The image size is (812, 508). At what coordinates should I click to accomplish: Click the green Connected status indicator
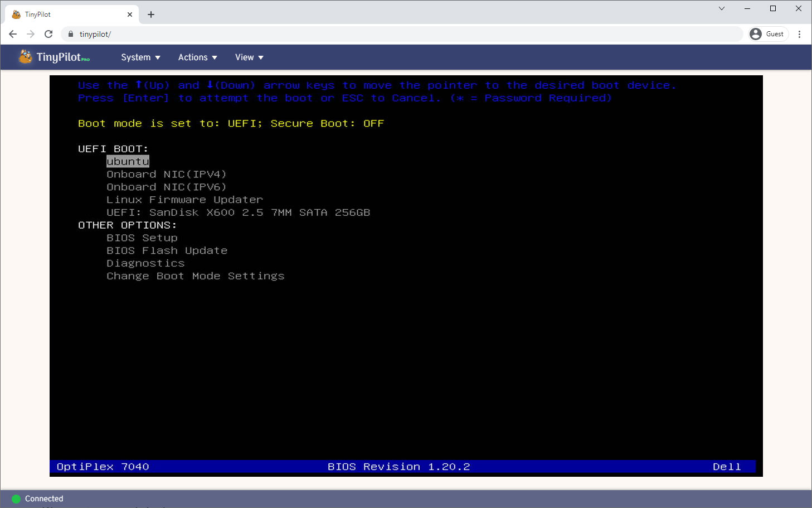[16, 499]
